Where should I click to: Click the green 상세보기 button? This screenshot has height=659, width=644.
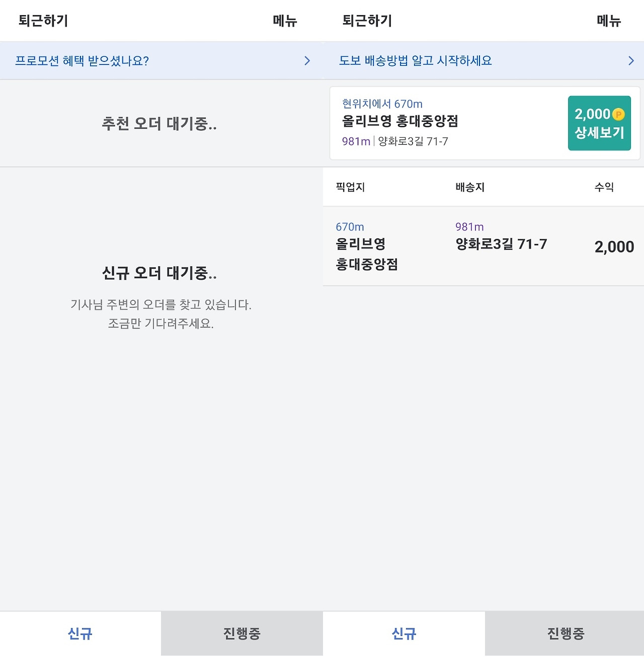coord(599,123)
